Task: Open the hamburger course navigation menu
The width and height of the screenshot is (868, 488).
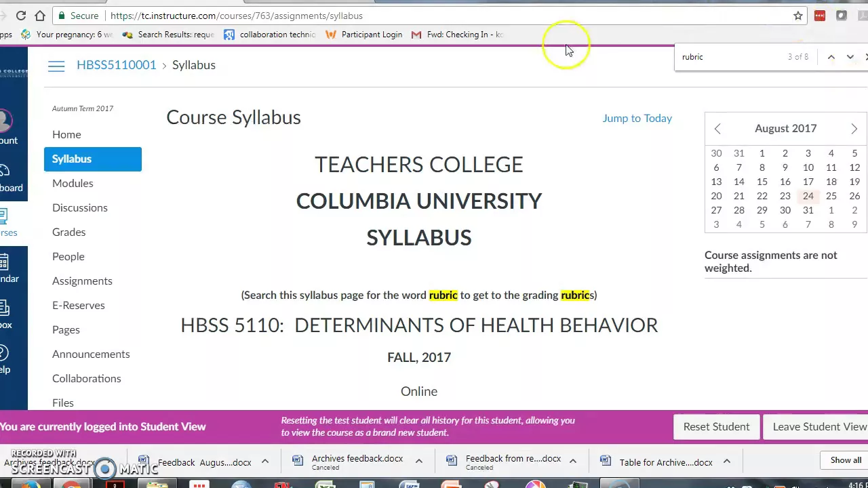Action: [56, 66]
